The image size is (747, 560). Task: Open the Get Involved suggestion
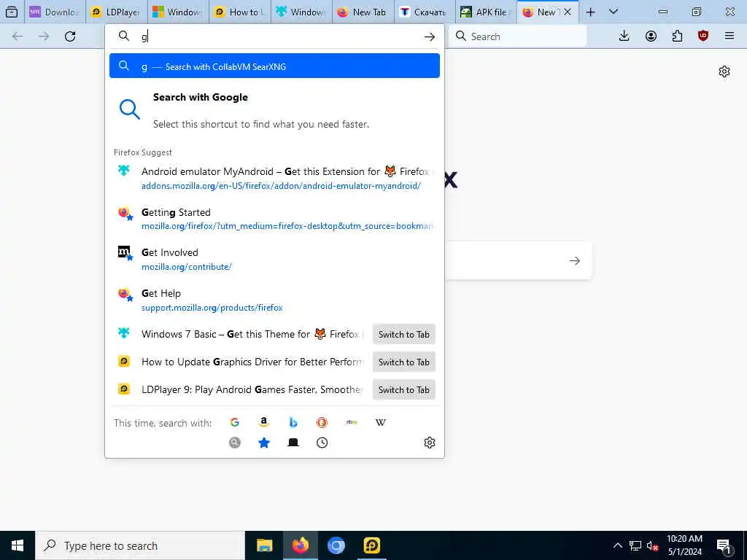click(x=274, y=260)
